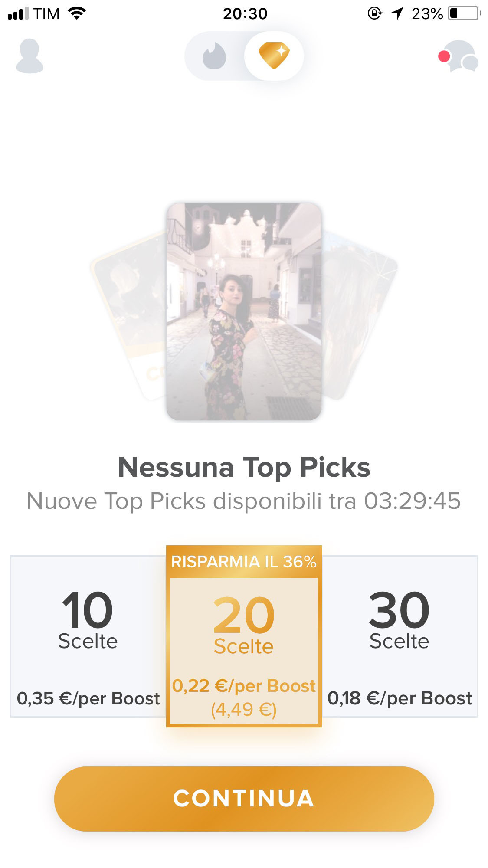This screenshot has width=488, height=868.
Task: Tap the 20:30 clock in status bar
Action: [245, 14]
